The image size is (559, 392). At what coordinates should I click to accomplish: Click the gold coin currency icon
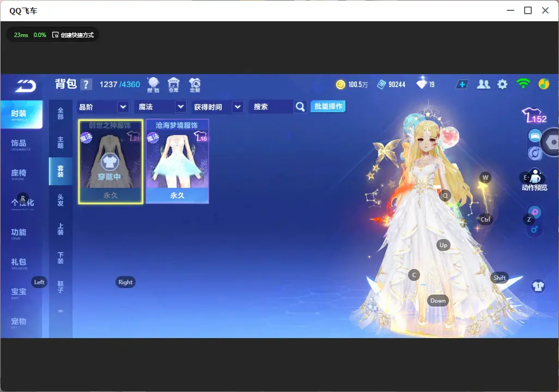(x=341, y=84)
